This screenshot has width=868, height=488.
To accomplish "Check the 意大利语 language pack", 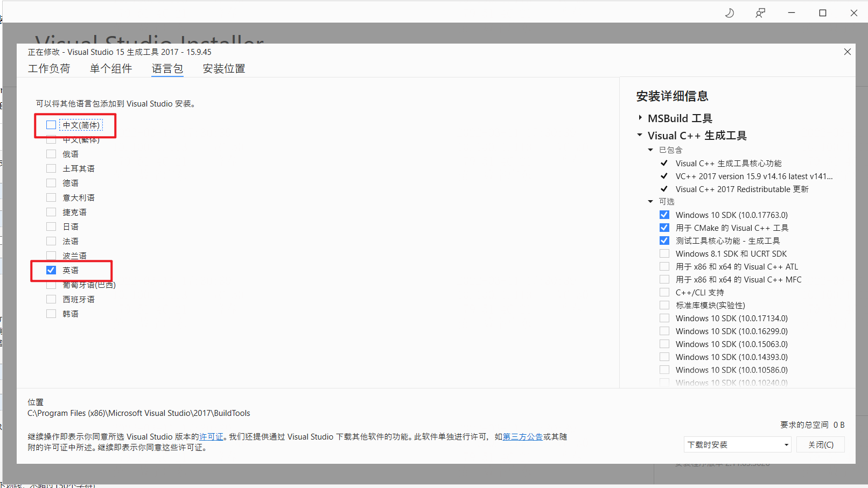I will click(51, 197).
